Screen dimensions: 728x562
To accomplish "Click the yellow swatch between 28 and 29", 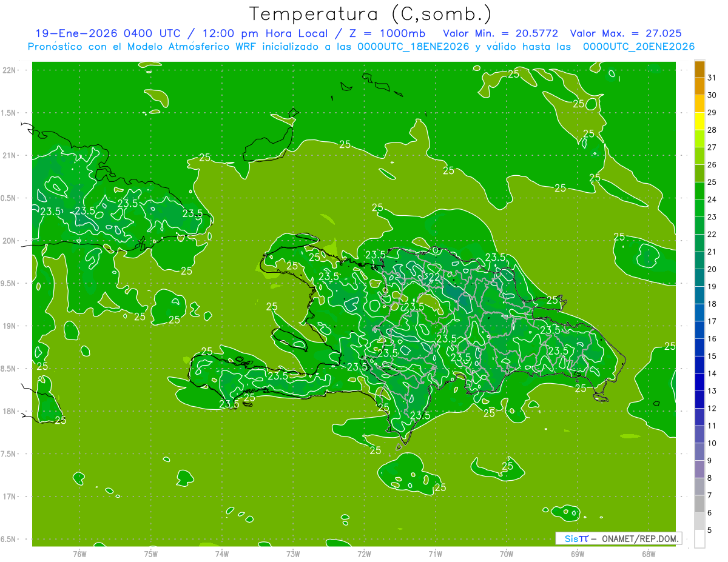I will coord(699,121).
